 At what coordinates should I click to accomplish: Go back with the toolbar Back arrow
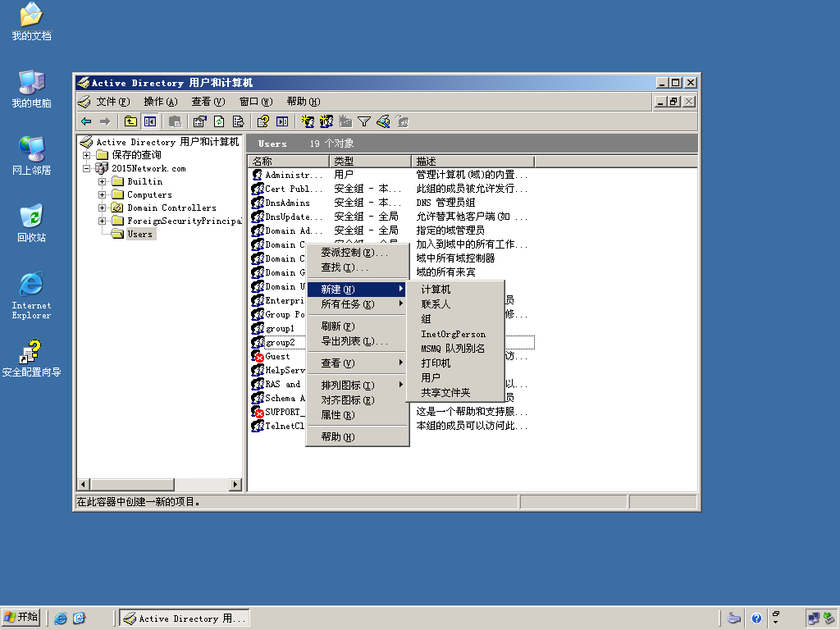coord(86,121)
